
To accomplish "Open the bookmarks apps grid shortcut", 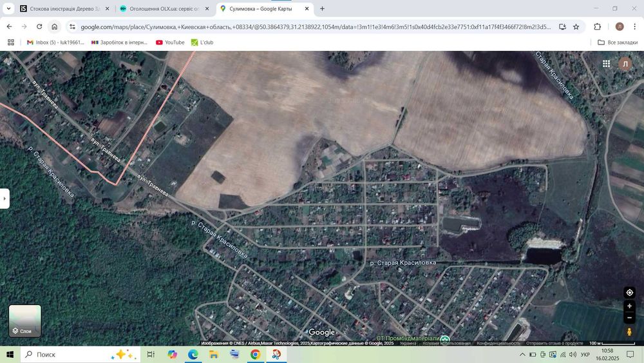I will tap(11, 43).
